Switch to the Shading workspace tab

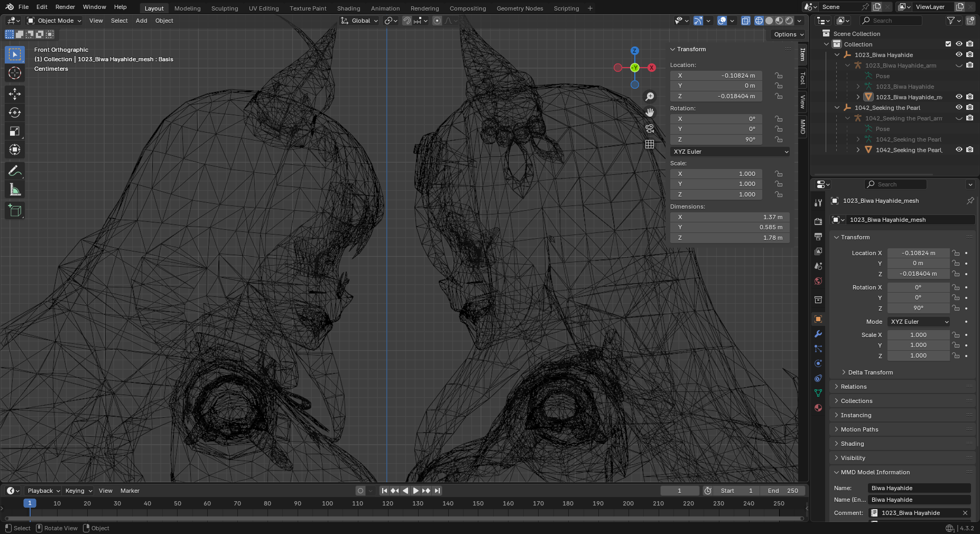(348, 8)
